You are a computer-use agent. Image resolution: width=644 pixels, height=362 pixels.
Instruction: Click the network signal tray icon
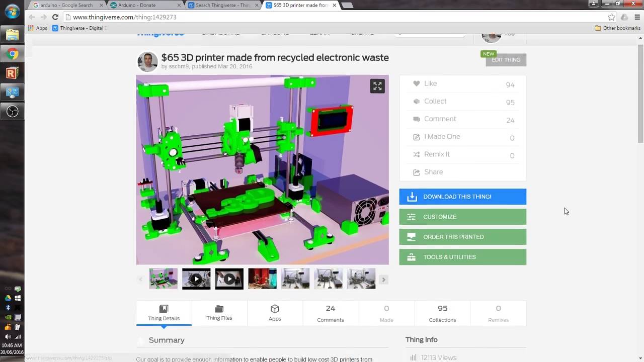coord(18,336)
